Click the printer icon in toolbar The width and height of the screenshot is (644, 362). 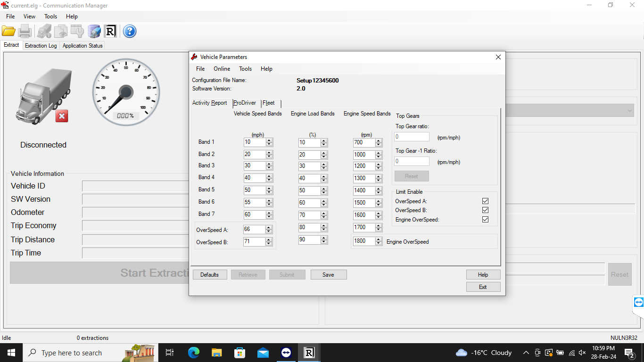coord(25,32)
